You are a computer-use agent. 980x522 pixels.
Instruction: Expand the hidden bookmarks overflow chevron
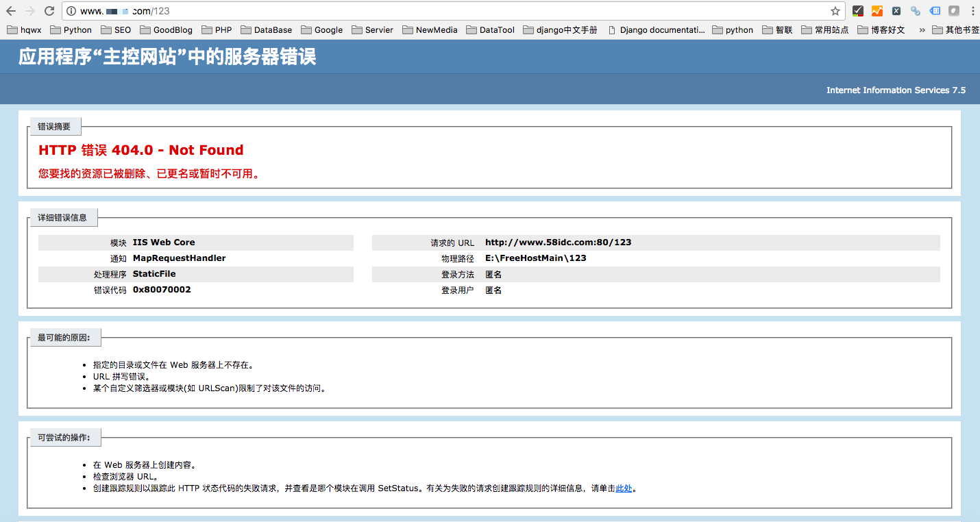point(922,29)
